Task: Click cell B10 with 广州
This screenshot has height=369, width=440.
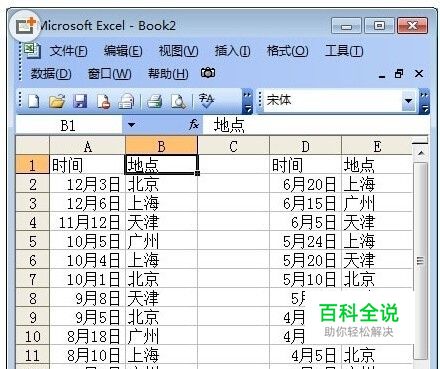Action: [x=161, y=336]
